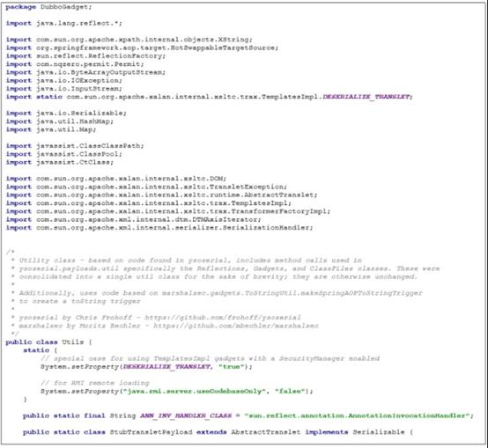
Task: Click the javassist.ClassPool import line
Action: pyautogui.click(x=63, y=154)
